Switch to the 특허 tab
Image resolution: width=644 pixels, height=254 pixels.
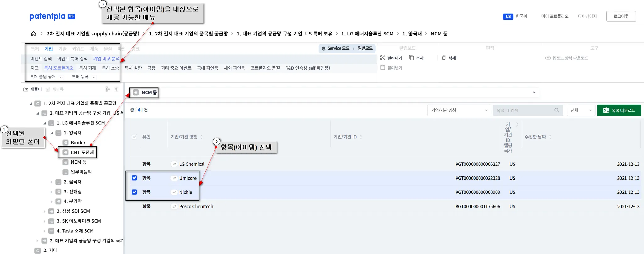click(35, 49)
